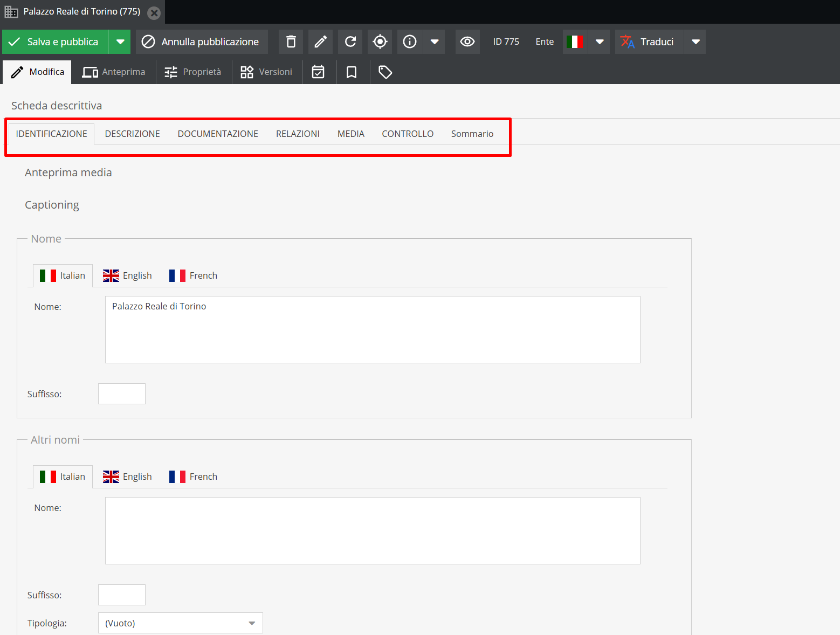Open the bookmark tab icon

352,72
